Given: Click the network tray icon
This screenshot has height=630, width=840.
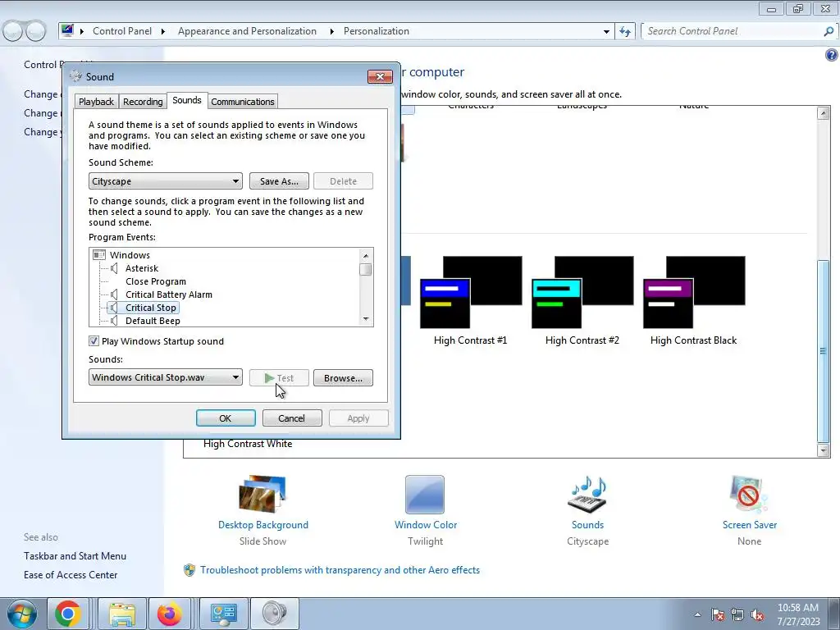Looking at the screenshot, I should coord(737,614).
